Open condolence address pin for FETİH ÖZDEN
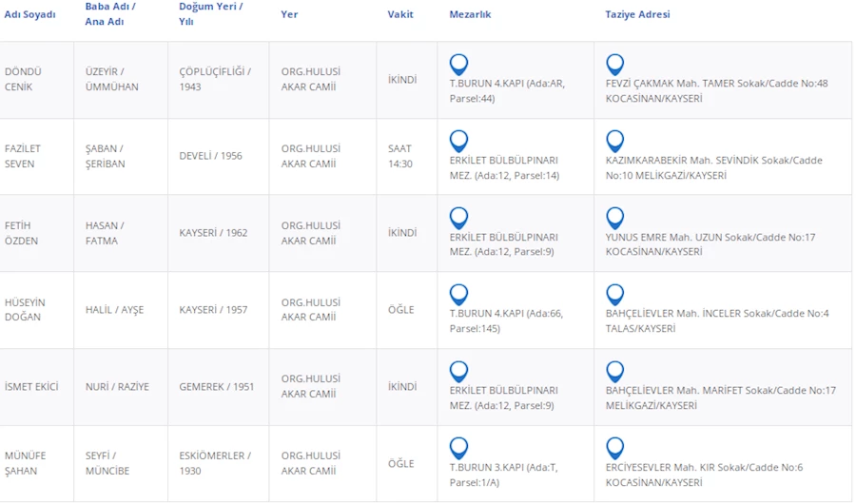 point(614,218)
